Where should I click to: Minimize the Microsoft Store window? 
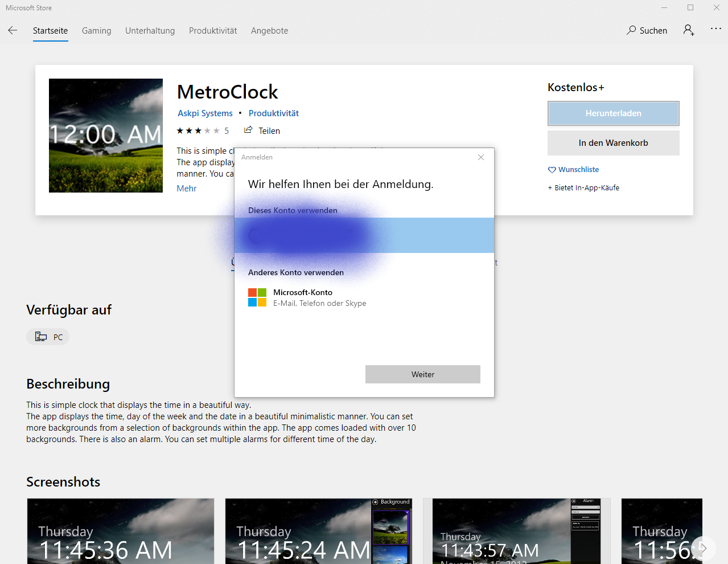[664, 7]
